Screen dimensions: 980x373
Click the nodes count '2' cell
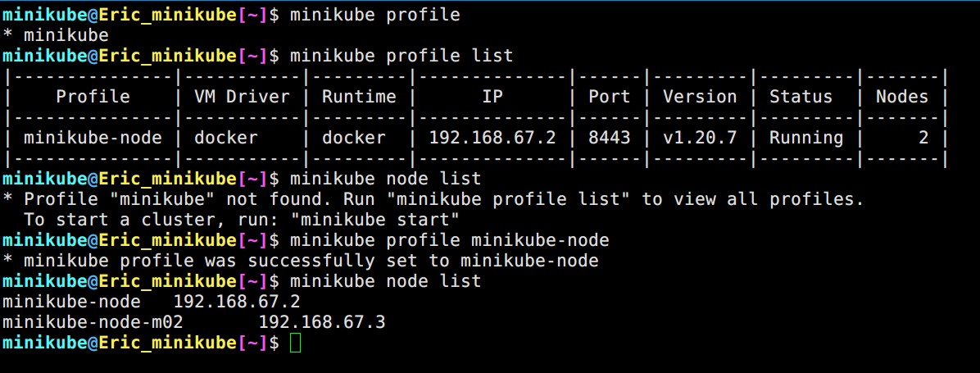923,138
